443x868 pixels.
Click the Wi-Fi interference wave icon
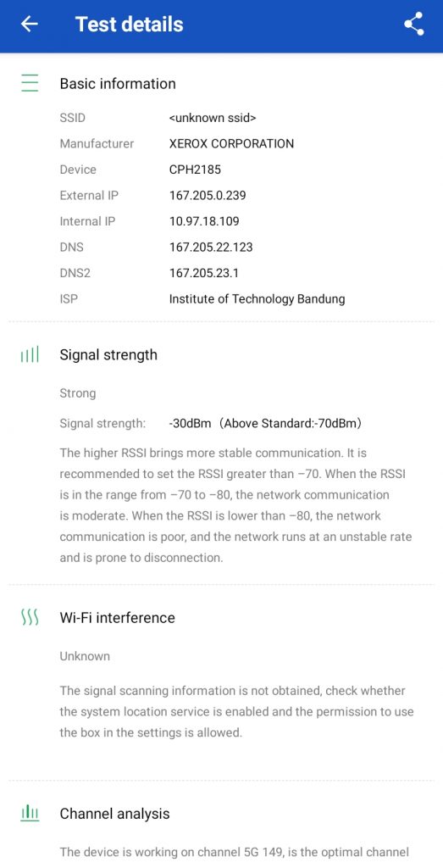point(30,617)
